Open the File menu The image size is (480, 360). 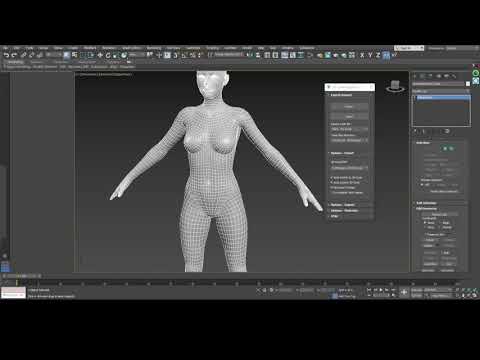coord(6,48)
